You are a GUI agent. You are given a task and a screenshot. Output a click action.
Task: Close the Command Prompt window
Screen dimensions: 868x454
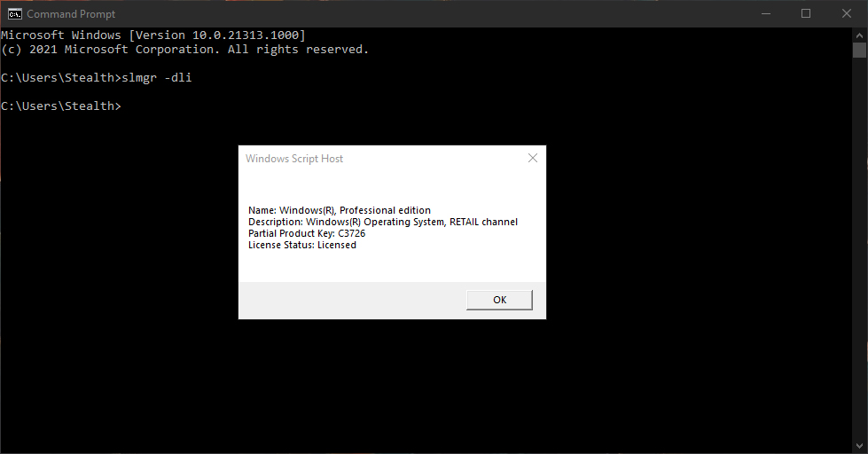point(847,14)
